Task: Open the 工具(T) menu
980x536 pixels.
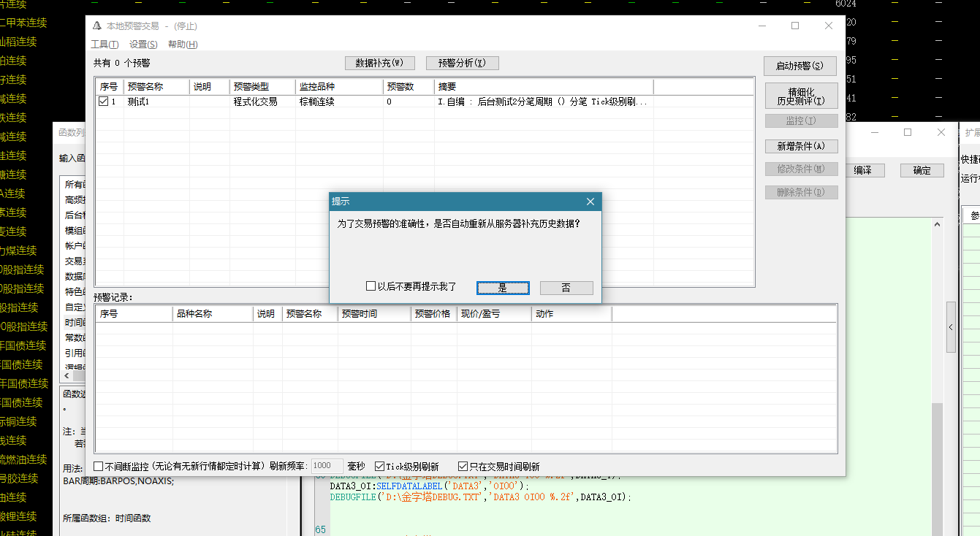Action: pyautogui.click(x=105, y=45)
